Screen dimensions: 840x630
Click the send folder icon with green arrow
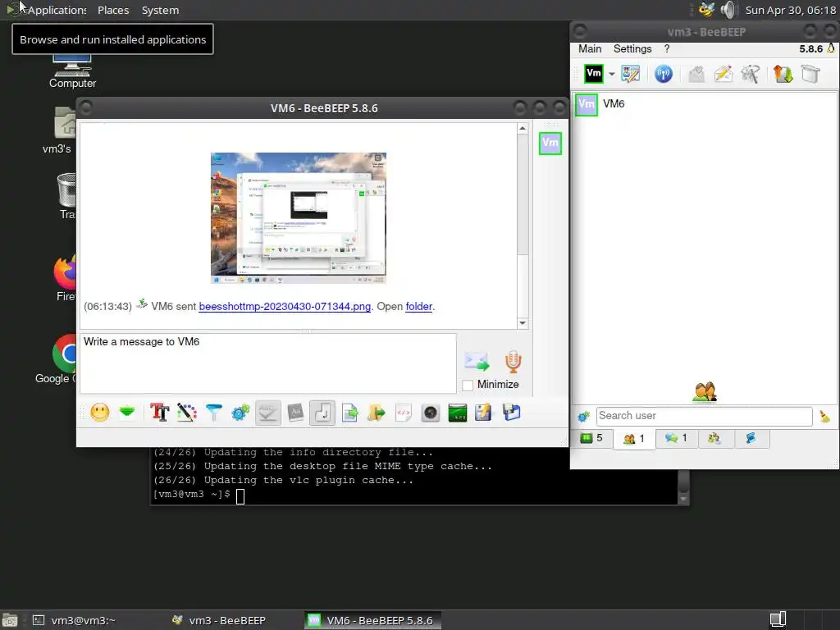click(377, 413)
